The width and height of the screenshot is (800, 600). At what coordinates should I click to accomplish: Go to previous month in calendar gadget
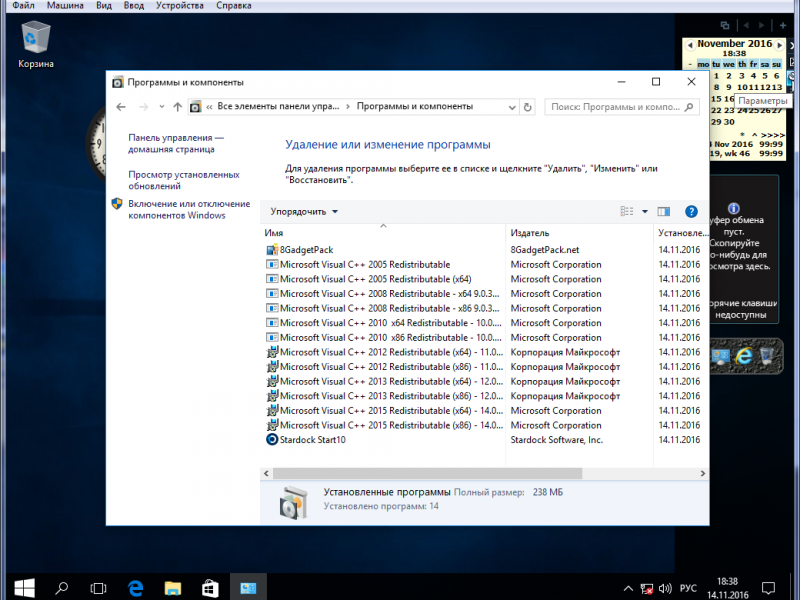click(x=690, y=45)
